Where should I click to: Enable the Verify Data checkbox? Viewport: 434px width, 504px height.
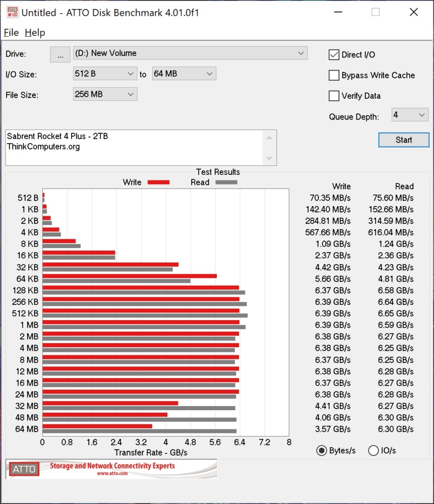click(x=334, y=96)
